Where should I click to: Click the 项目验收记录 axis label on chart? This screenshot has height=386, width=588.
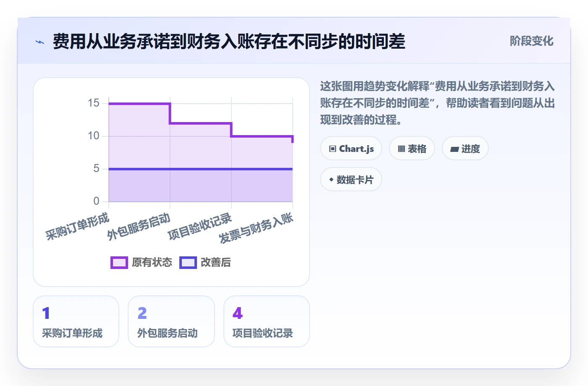tap(200, 227)
